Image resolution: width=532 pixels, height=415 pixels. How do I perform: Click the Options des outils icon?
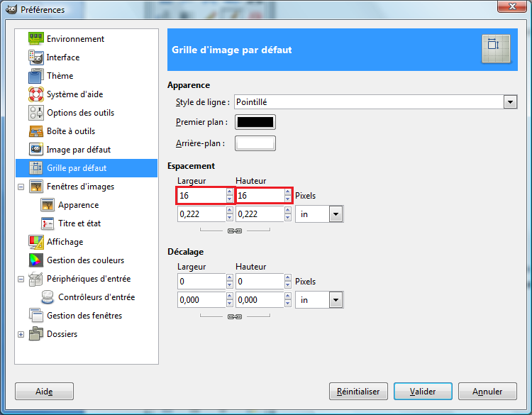(36, 113)
